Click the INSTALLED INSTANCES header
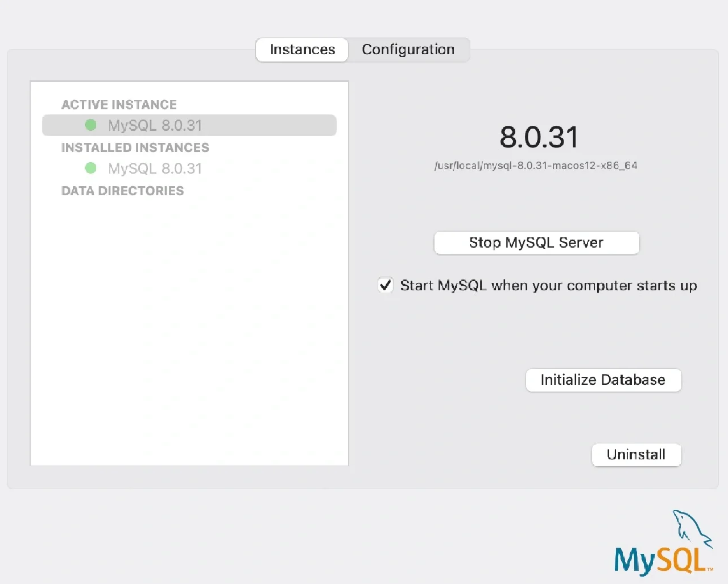Image resolution: width=728 pixels, height=584 pixels. [x=135, y=147]
